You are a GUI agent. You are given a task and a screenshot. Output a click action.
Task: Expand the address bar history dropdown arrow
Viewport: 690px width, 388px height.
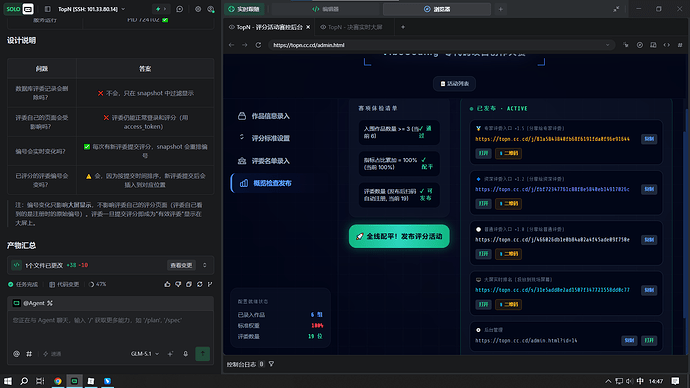[608, 45]
